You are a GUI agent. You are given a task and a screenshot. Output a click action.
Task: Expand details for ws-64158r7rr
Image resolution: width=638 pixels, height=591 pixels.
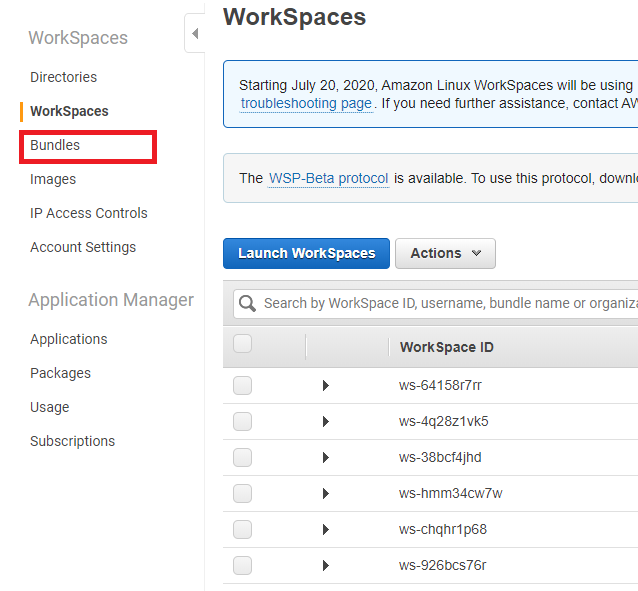pos(325,386)
